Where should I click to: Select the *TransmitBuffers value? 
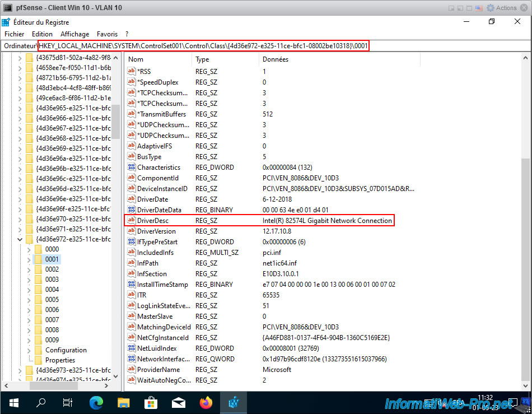click(161, 114)
